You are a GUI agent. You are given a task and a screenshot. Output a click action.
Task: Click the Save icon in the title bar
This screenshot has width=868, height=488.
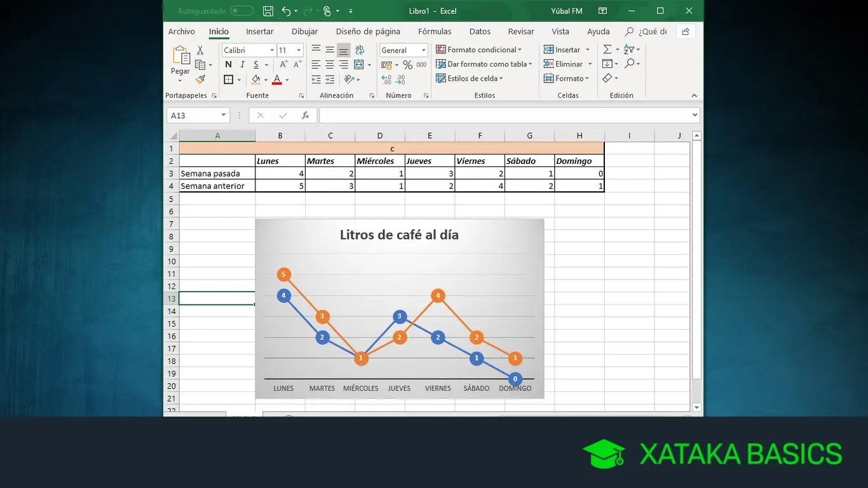(268, 11)
